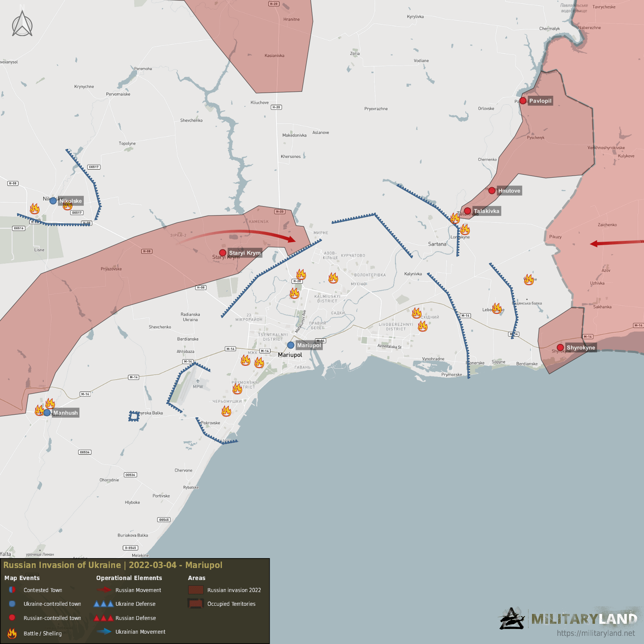Click the Zaichenko village label
The height and width of the screenshot is (644, 644).
coord(607,225)
